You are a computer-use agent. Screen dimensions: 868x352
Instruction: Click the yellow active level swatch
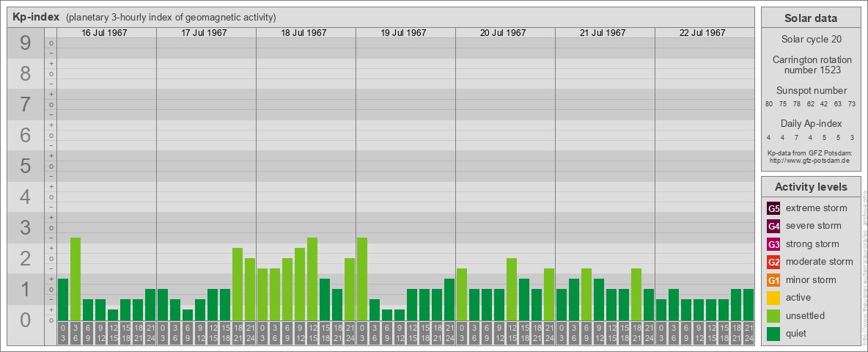(773, 298)
